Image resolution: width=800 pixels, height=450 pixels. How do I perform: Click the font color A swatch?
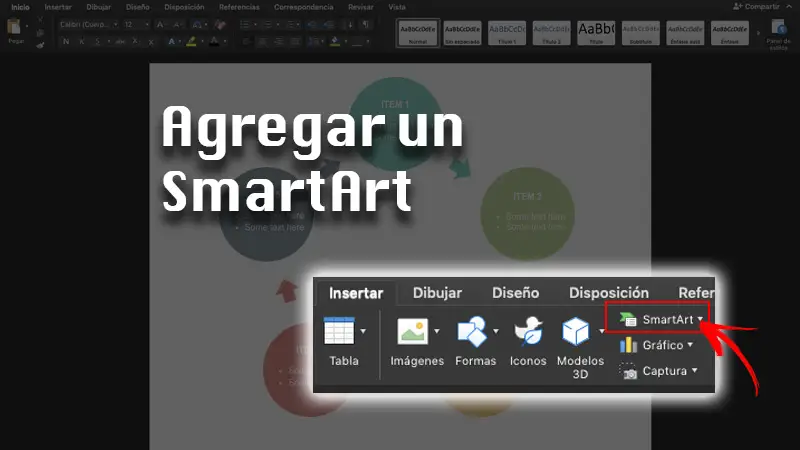pyautogui.click(x=214, y=41)
